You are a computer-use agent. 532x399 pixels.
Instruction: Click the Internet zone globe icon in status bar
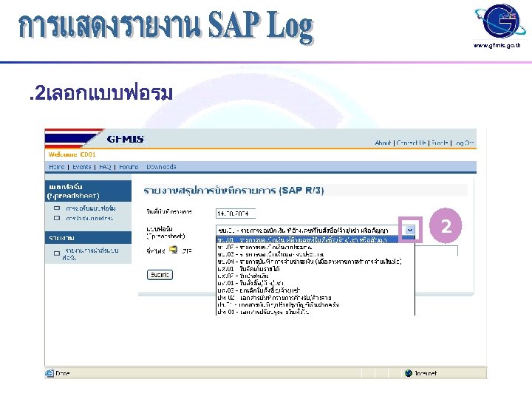409,373
